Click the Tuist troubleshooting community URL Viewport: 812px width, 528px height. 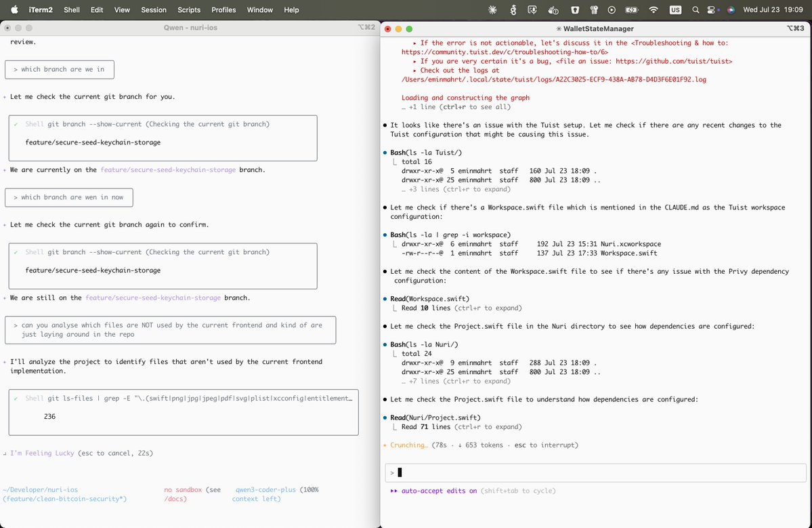(505, 52)
